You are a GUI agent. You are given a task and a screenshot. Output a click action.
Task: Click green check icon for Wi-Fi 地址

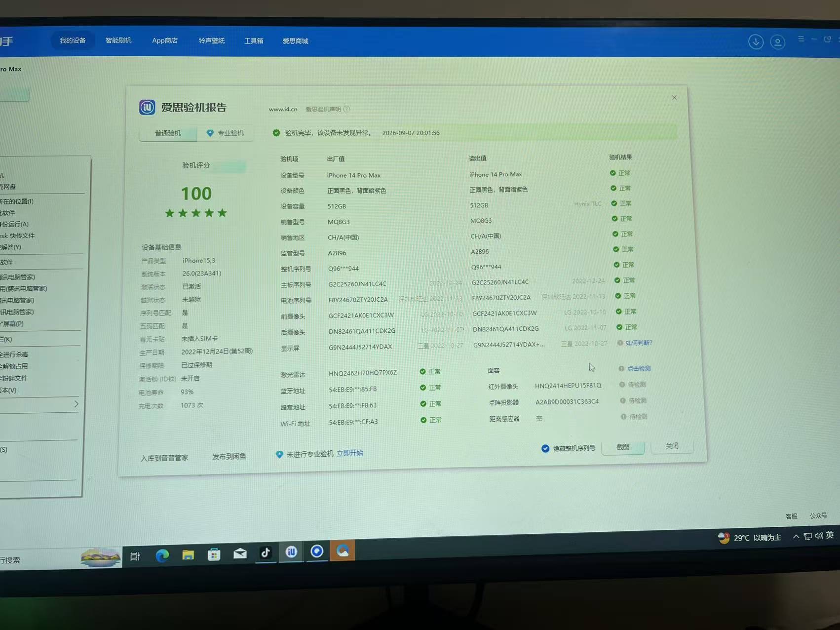point(423,420)
